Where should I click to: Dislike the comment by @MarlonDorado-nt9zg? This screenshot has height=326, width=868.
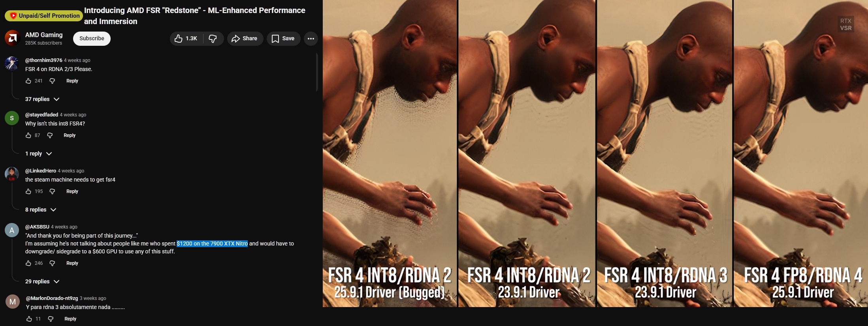pos(51,319)
